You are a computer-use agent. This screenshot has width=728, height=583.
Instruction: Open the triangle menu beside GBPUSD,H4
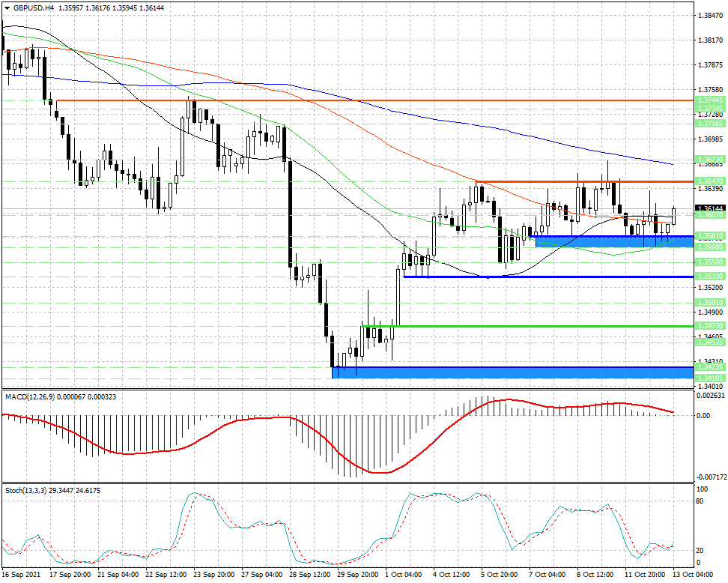tap(7, 8)
